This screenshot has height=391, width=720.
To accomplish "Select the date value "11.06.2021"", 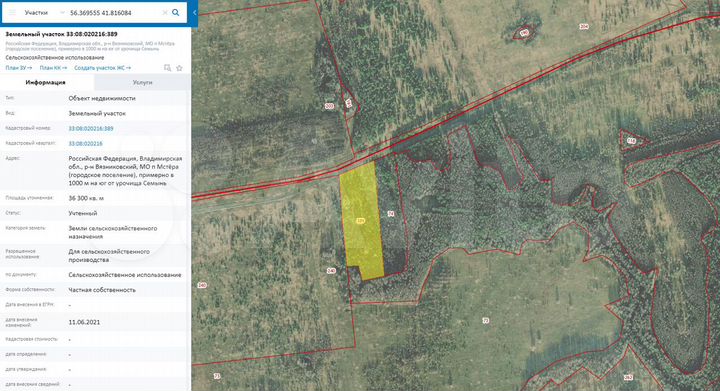I will [84, 322].
